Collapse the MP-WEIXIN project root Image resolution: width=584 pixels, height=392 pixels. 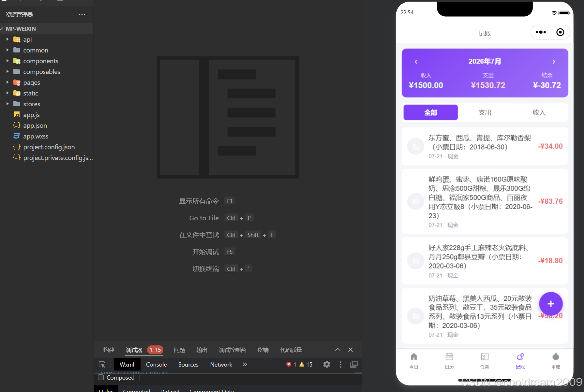tap(2, 29)
